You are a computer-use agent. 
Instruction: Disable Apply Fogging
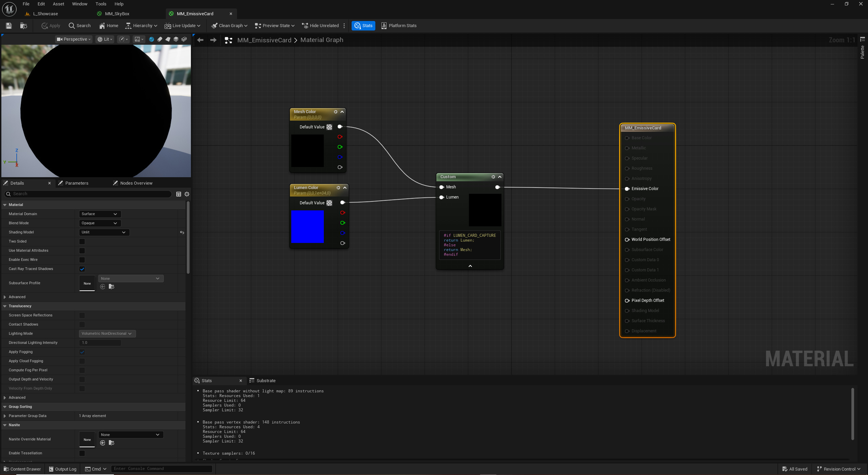click(82, 352)
